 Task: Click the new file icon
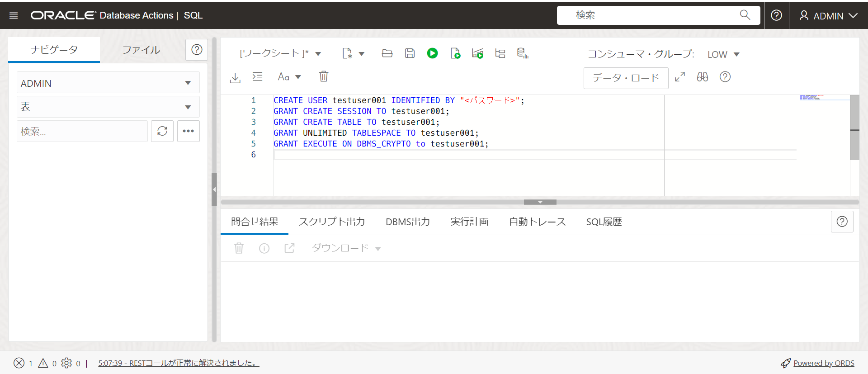(x=347, y=53)
